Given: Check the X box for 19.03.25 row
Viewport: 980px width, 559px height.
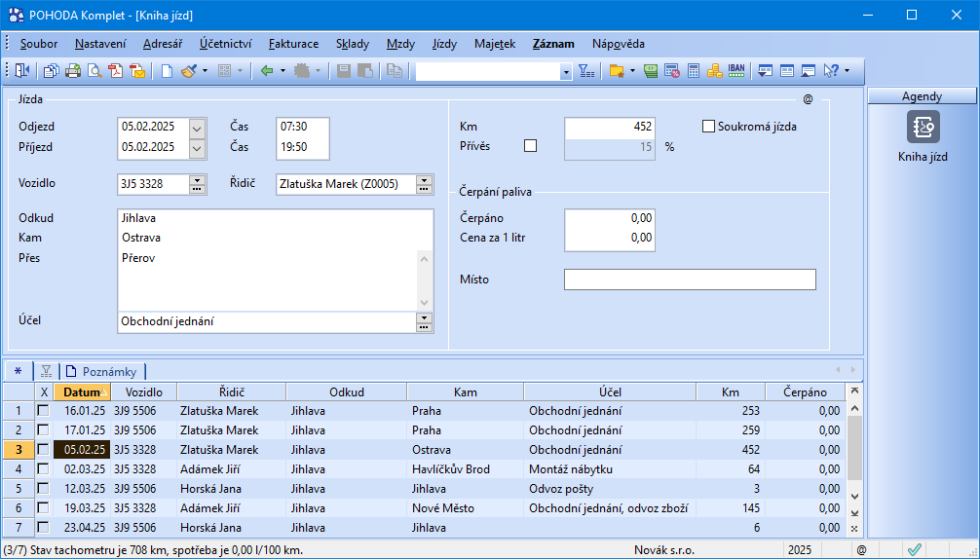Looking at the screenshot, I should coord(43,507).
